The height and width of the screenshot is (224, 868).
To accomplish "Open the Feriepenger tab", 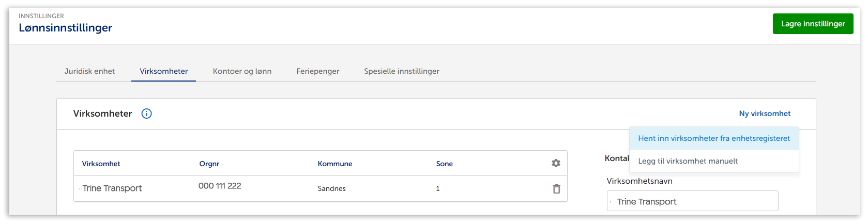I will (318, 71).
